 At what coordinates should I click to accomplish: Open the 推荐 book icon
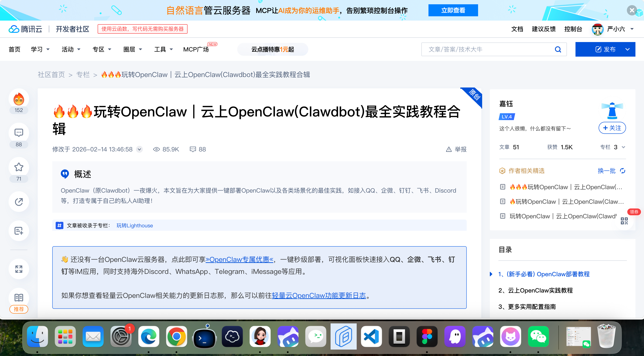tap(19, 298)
